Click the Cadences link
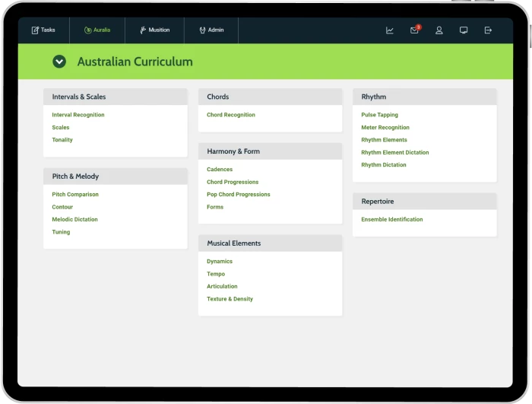 [x=220, y=170]
